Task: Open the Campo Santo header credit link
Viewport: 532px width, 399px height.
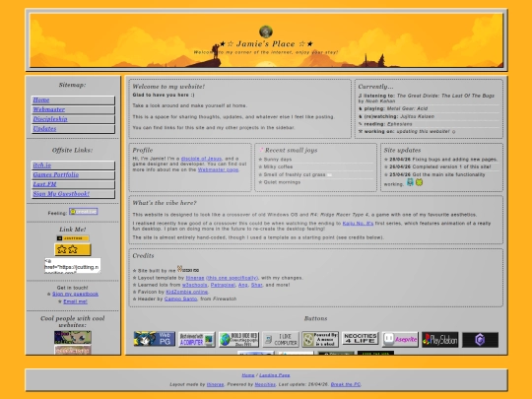Action: tap(180, 299)
